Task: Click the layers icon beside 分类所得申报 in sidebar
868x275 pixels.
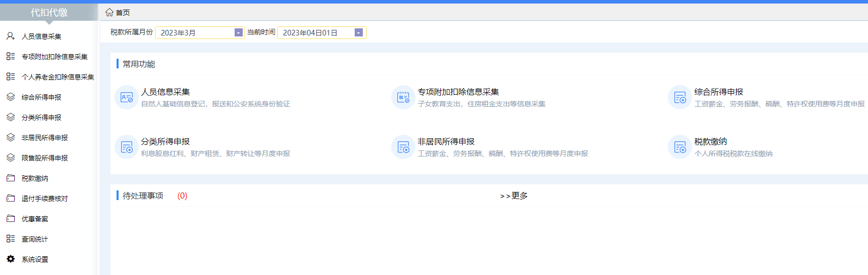Action: (x=11, y=117)
